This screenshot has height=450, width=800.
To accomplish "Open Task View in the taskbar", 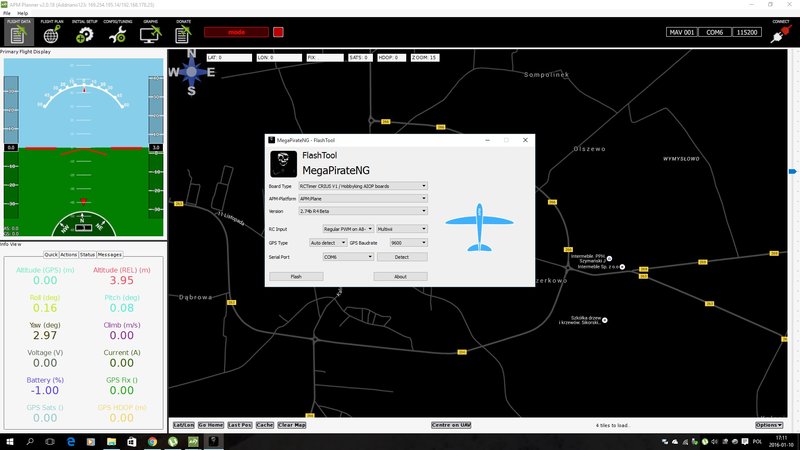I will coord(50,442).
